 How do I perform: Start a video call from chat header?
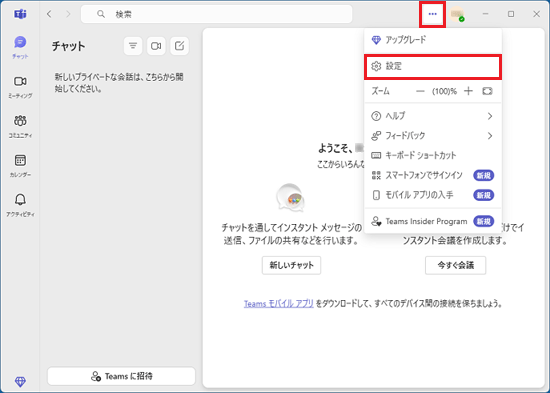click(x=156, y=46)
